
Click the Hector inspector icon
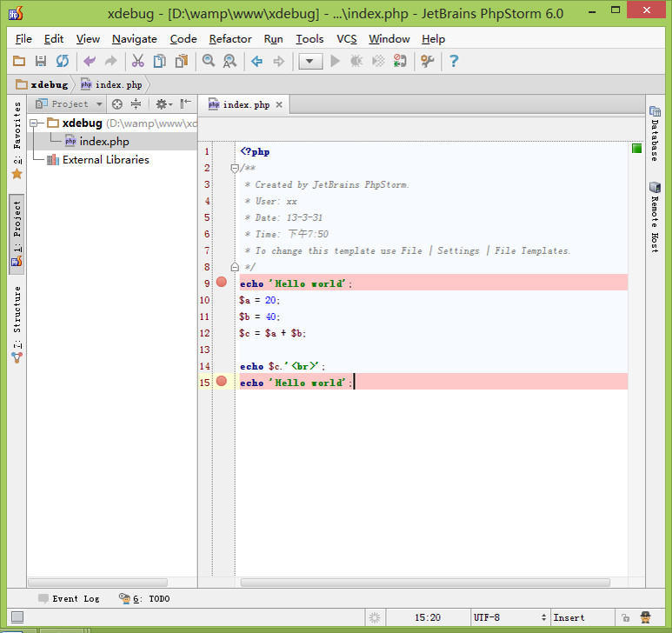[x=645, y=617]
